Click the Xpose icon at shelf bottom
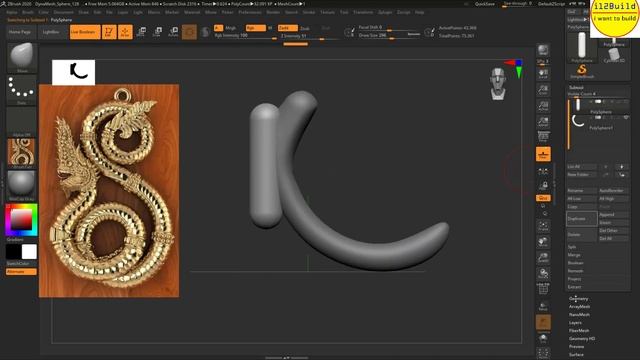The height and width of the screenshot is (360, 640). 543,353
